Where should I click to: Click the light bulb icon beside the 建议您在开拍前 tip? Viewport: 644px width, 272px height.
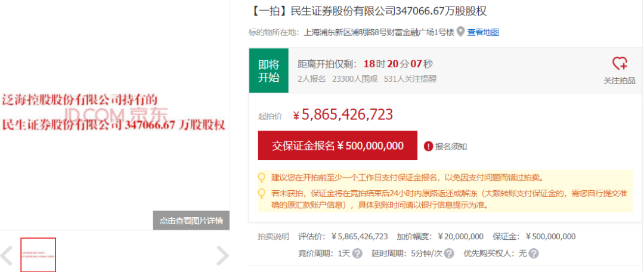pyautogui.click(x=261, y=178)
